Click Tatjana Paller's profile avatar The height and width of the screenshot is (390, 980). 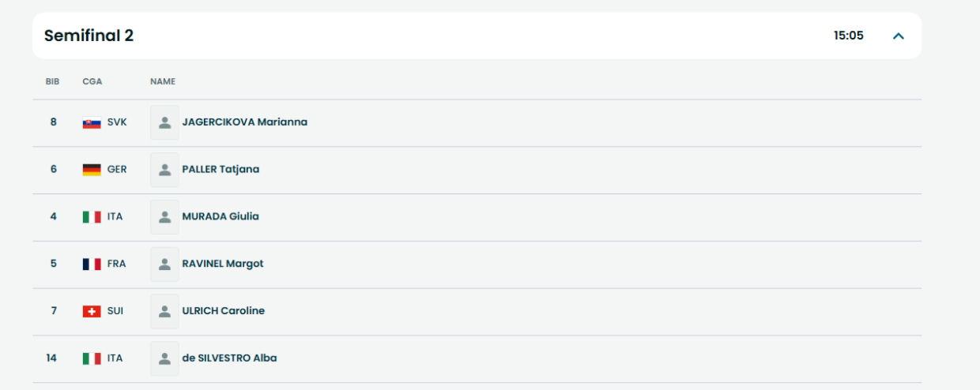pyautogui.click(x=164, y=170)
